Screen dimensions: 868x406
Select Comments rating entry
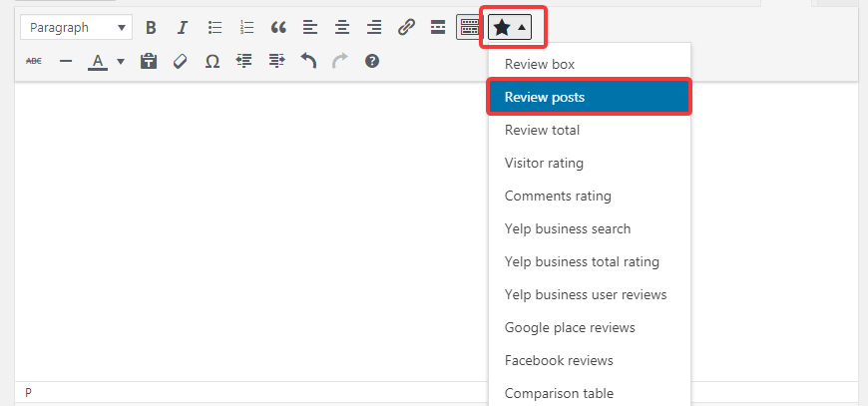coord(590,196)
